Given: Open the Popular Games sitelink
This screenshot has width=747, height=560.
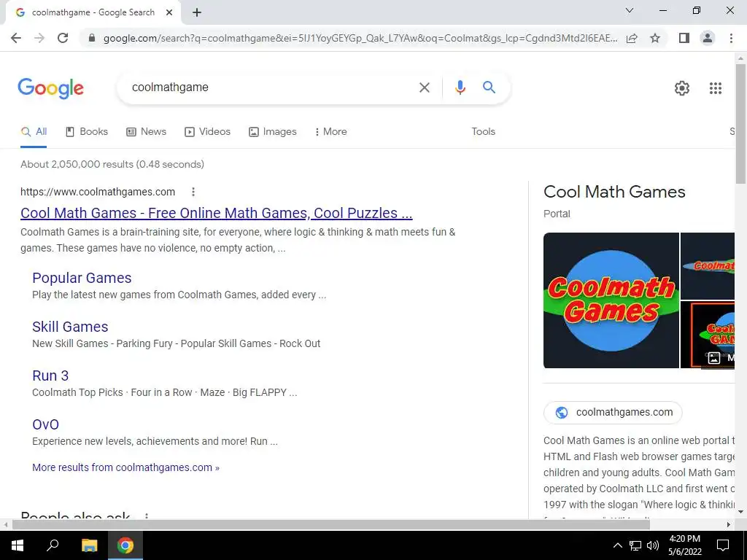Looking at the screenshot, I should point(82,278).
